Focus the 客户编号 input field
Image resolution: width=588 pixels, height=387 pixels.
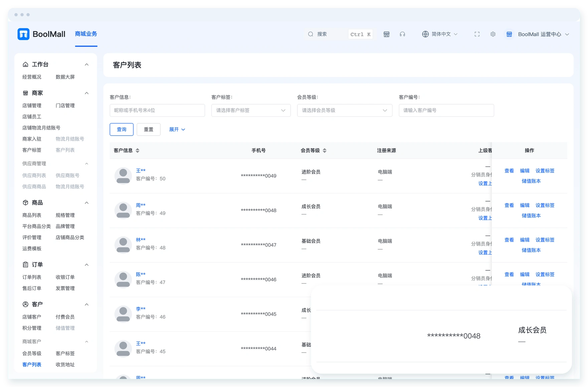pyautogui.click(x=446, y=110)
